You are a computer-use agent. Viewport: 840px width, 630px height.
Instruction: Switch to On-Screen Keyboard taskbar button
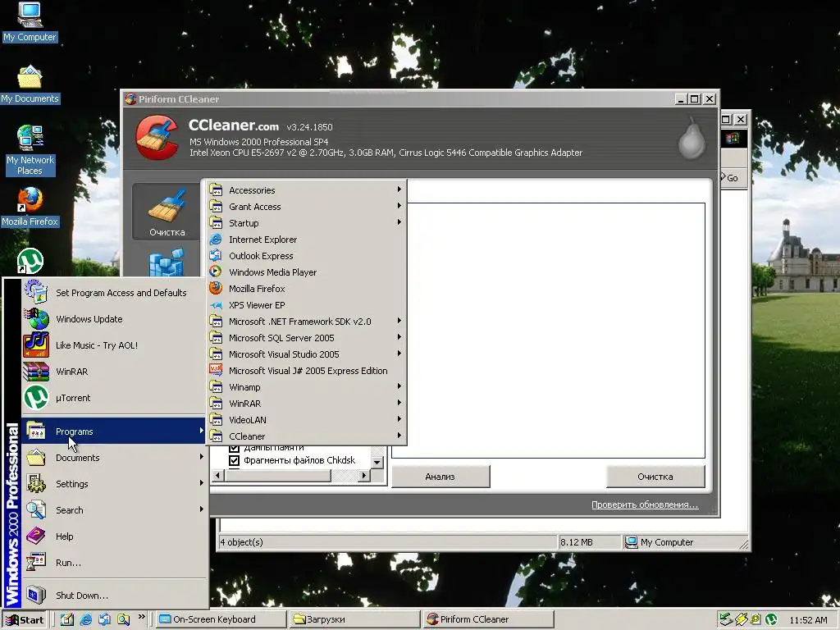coord(221,619)
